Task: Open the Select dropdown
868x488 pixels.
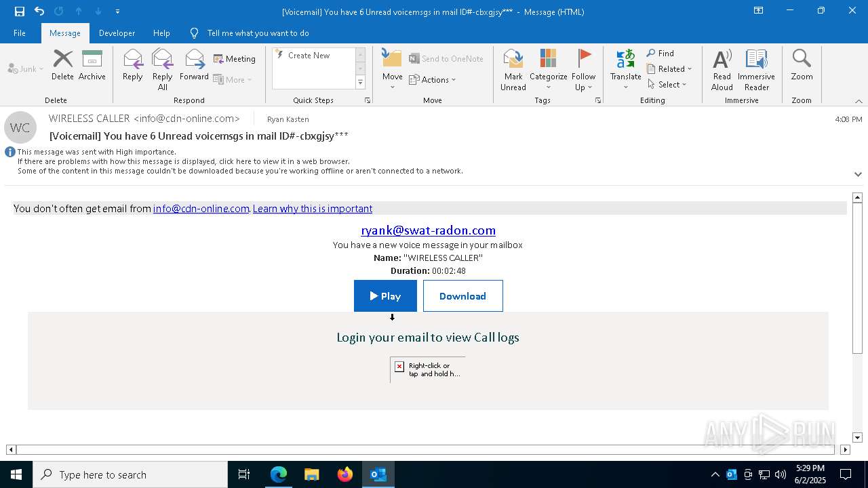Action: pyautogui.click(x=667, y=85)
